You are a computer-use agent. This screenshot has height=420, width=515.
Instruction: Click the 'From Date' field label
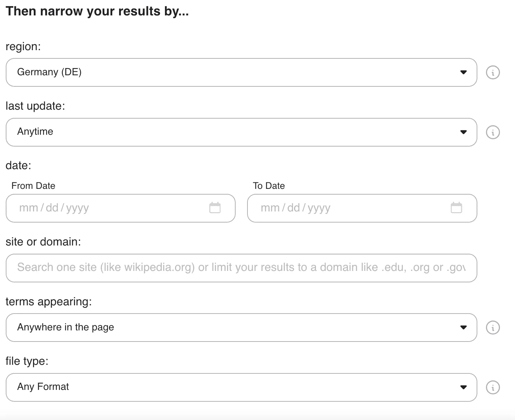tap(33, 186)
